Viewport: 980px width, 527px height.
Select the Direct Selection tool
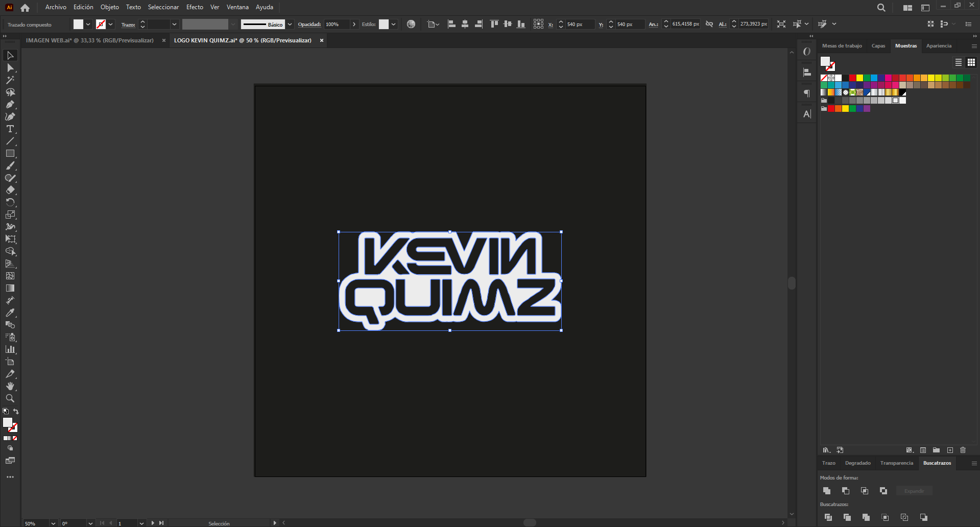10,68
